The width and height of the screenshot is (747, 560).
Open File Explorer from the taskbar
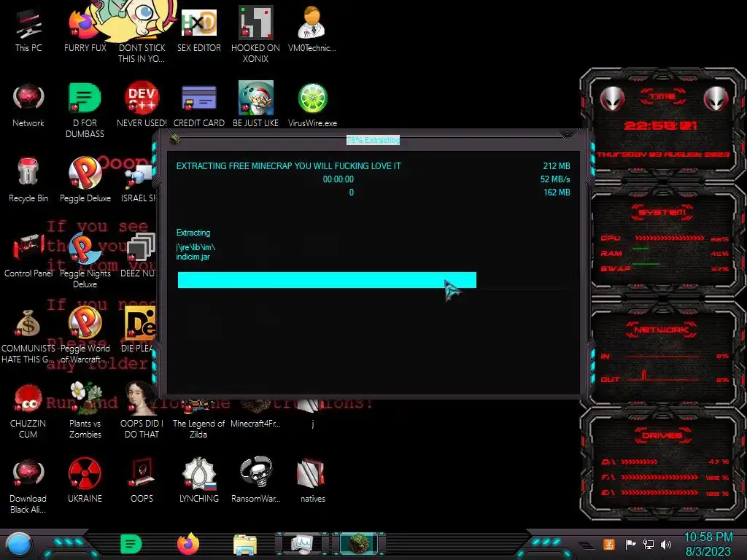click(x=245, y=545)
